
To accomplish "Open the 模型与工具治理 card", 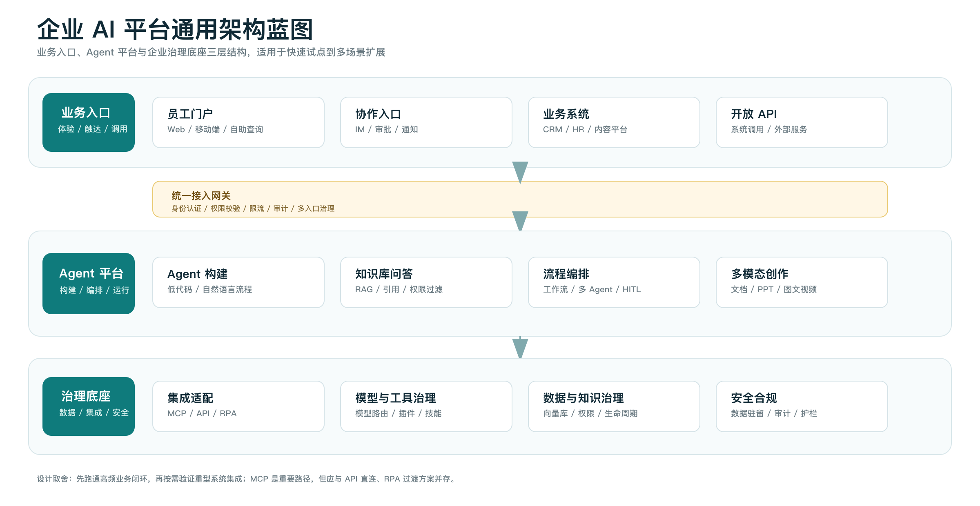I will tap(426, 406).
